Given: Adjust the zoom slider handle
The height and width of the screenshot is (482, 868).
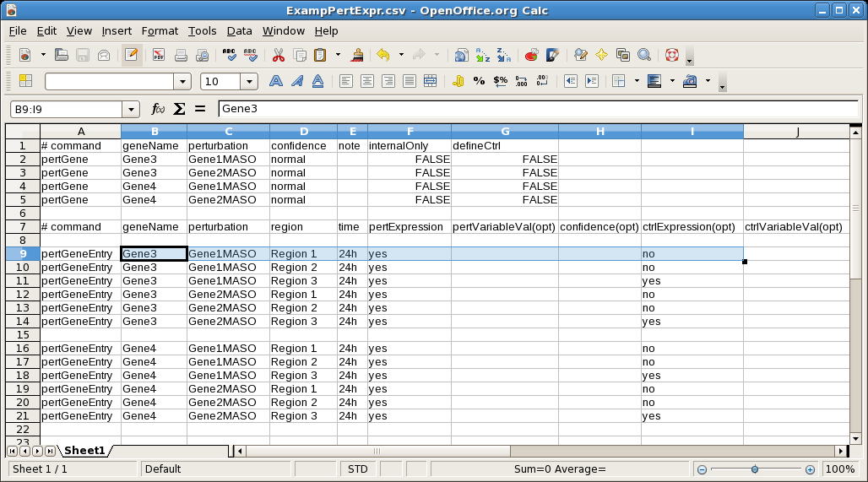Looking at the screenshot, I should point(754,469).
